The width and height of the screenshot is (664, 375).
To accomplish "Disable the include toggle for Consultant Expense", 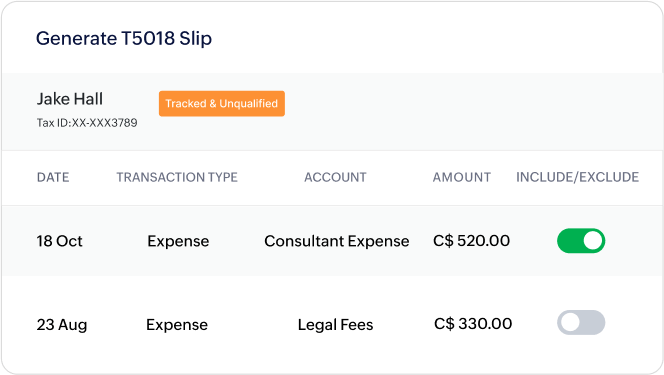I will 581,241.
